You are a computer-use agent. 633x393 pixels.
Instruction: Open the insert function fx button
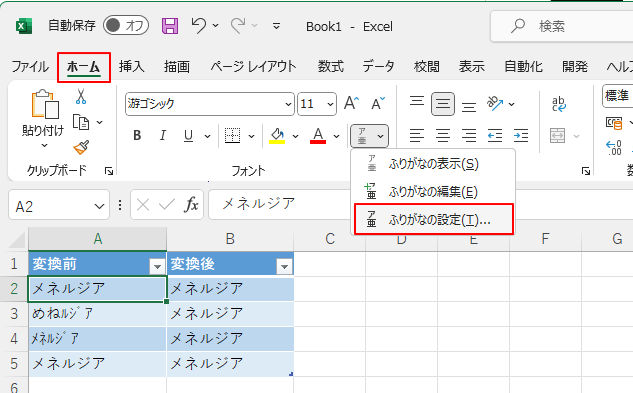point(191,205)
